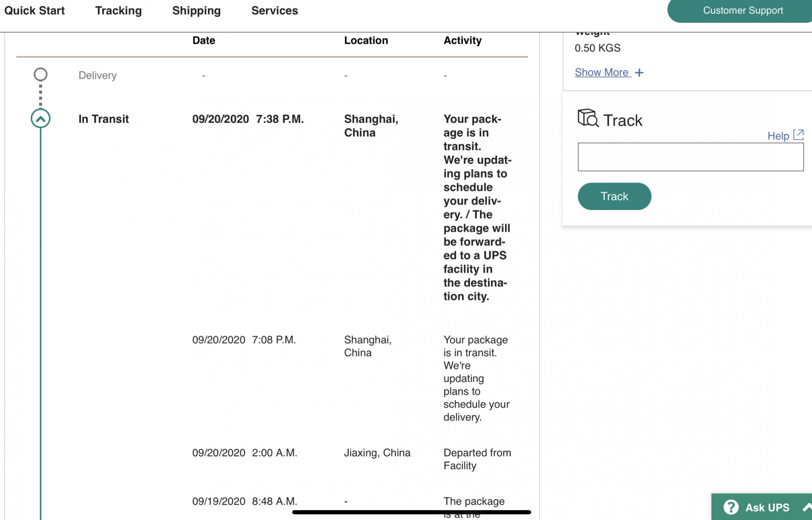Click the plus icon beside Show More
Viewport: 812px width, 520px height.
point(639,73)
